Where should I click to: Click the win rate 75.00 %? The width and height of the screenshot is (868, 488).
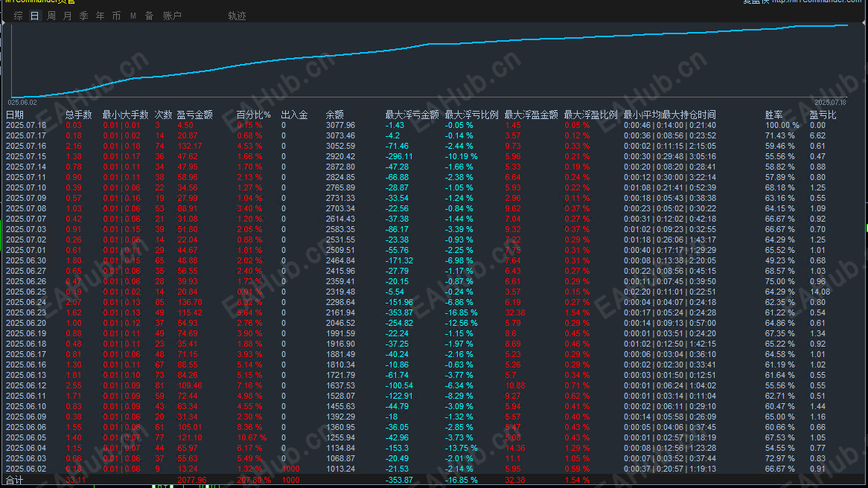coord(780,281)
